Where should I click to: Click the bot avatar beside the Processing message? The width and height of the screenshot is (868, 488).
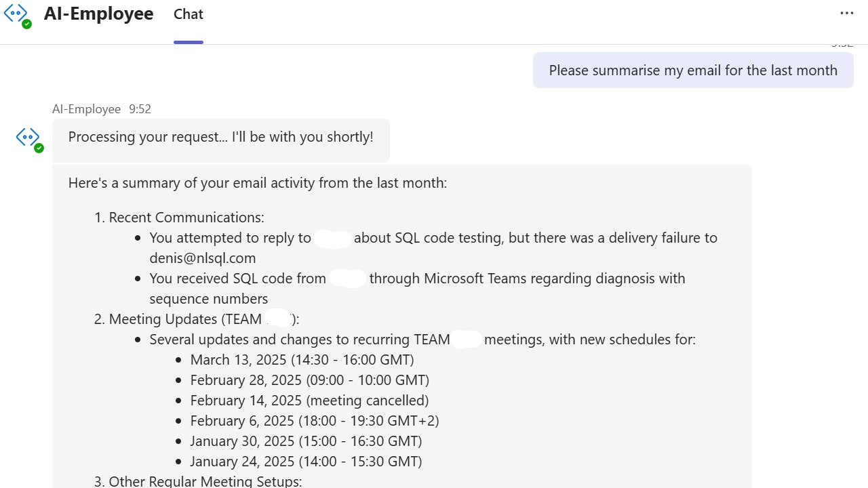(x=28, y=138)
